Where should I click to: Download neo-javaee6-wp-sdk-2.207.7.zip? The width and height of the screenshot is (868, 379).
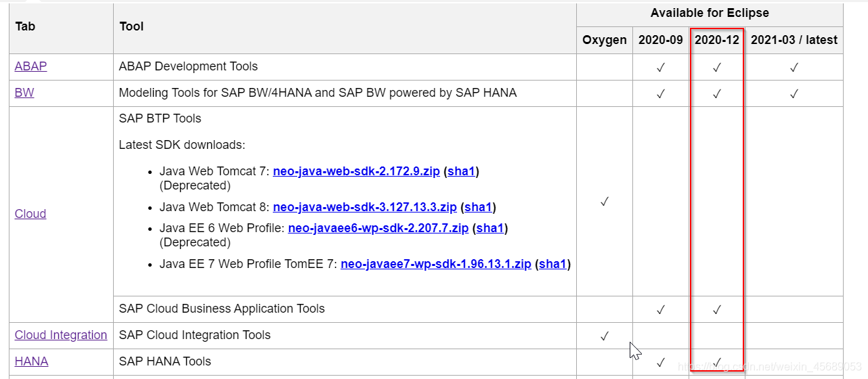pos(378,228)
